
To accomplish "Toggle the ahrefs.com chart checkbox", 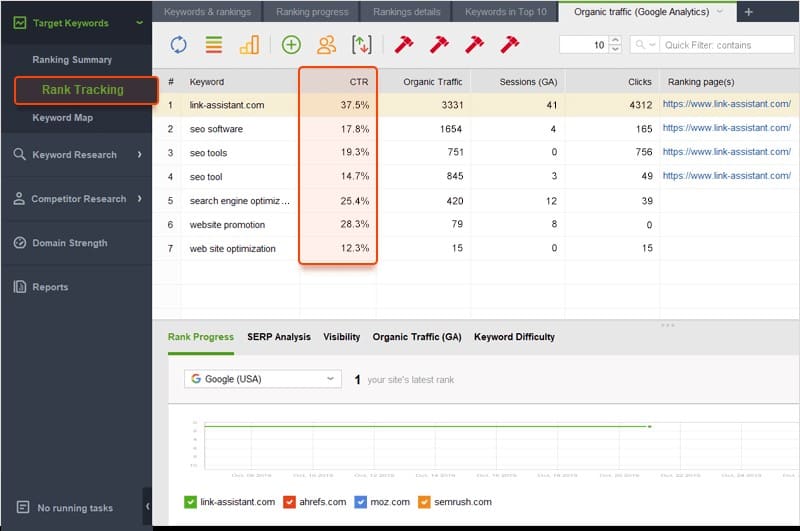I will pos(289,502).
